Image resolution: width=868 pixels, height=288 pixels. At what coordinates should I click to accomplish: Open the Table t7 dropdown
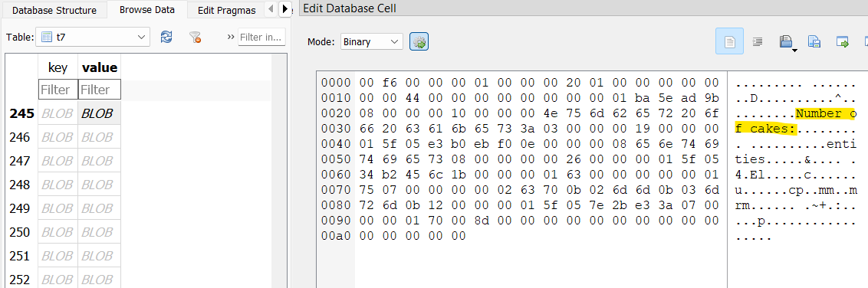[x=93, y=37]
